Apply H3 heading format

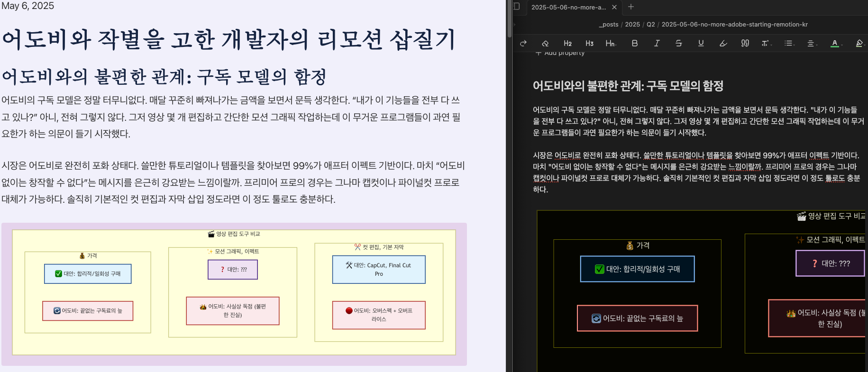[x=589, y=43]
